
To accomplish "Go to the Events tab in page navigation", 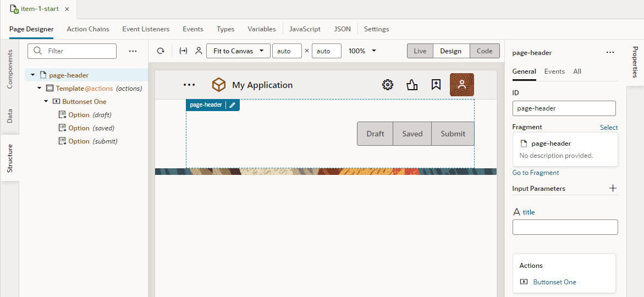I will (193, 29).
